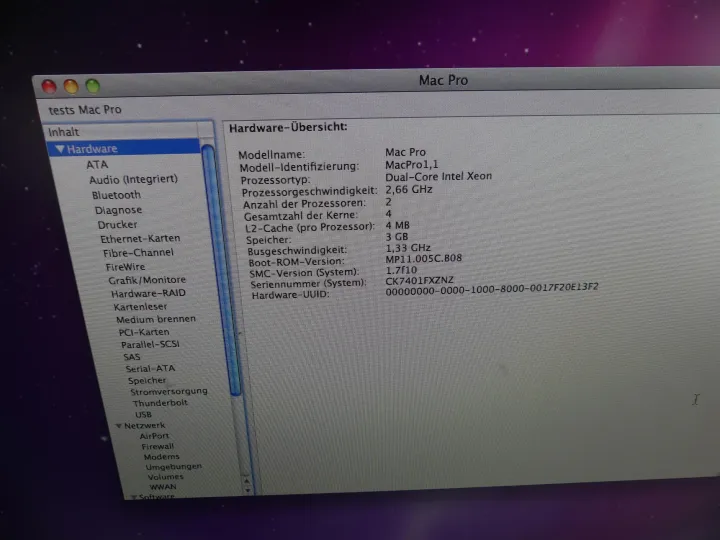Click the Hardware-UUID value
Image resolution: width=720 pixels, height=540 pixels.
tap(492, 289)
